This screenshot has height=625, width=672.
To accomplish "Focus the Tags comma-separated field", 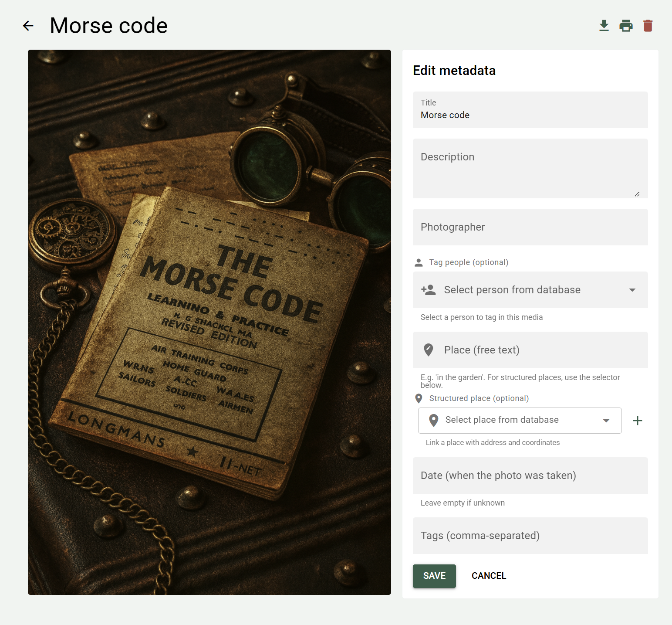I will [530, 536].
